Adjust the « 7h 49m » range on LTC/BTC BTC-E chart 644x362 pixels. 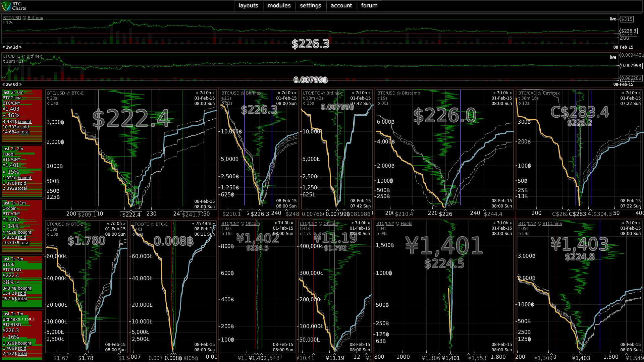(203, 224)
